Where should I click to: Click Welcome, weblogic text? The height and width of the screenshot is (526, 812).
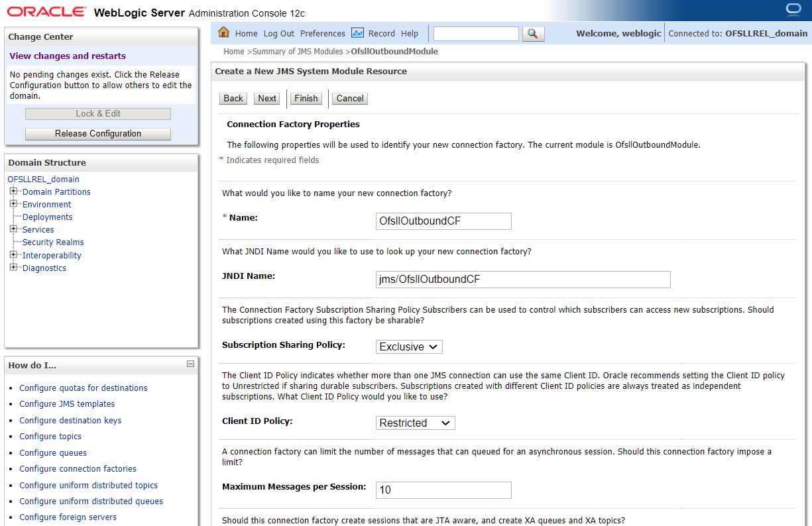pyautogui.click(x=618, y=33)
